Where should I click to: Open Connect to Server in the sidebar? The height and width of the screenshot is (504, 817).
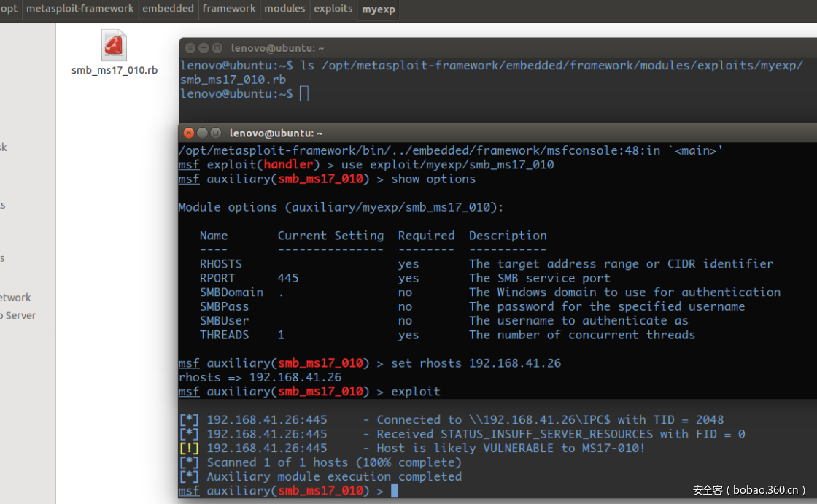click(x=18, y=315)
